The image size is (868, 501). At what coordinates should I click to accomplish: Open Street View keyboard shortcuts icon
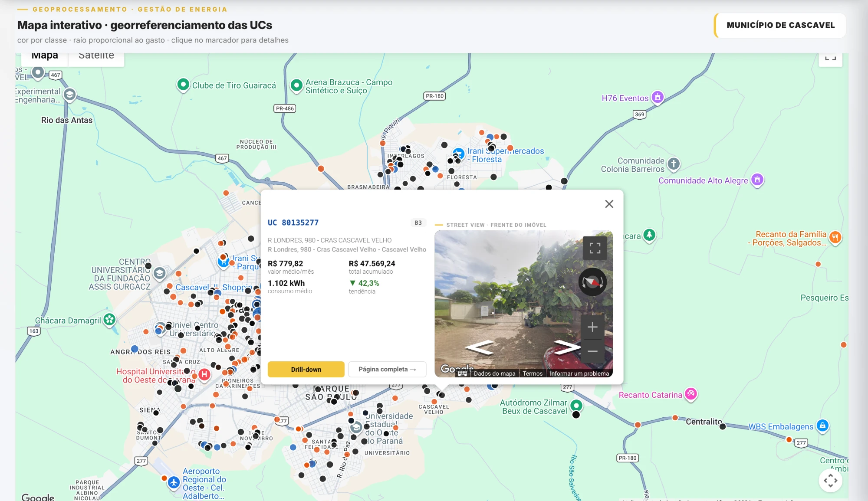click(462, 373)
